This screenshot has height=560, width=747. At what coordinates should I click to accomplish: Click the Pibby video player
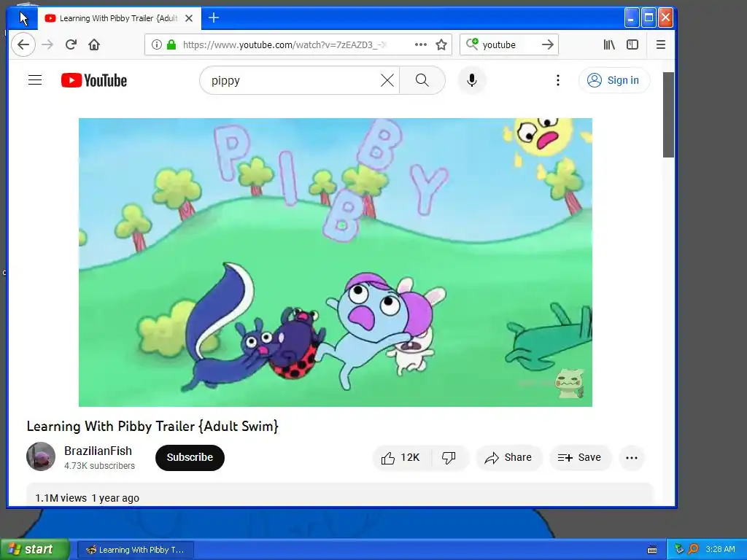point(336,262)
